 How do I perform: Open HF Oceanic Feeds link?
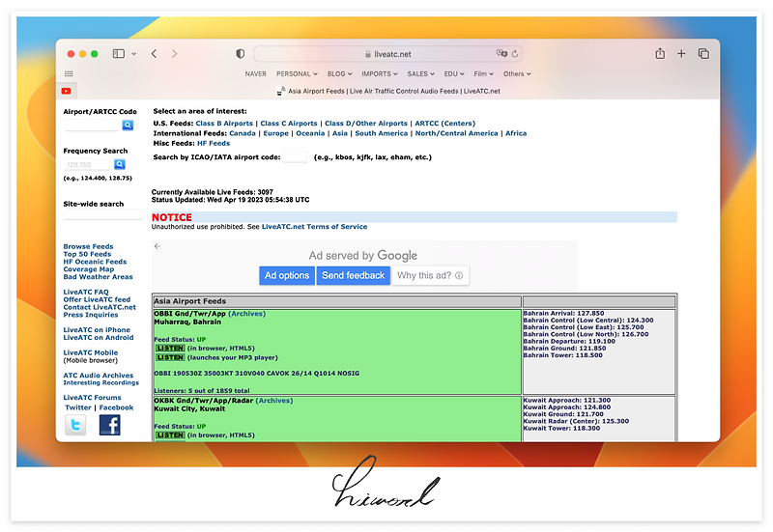(95, 262)
